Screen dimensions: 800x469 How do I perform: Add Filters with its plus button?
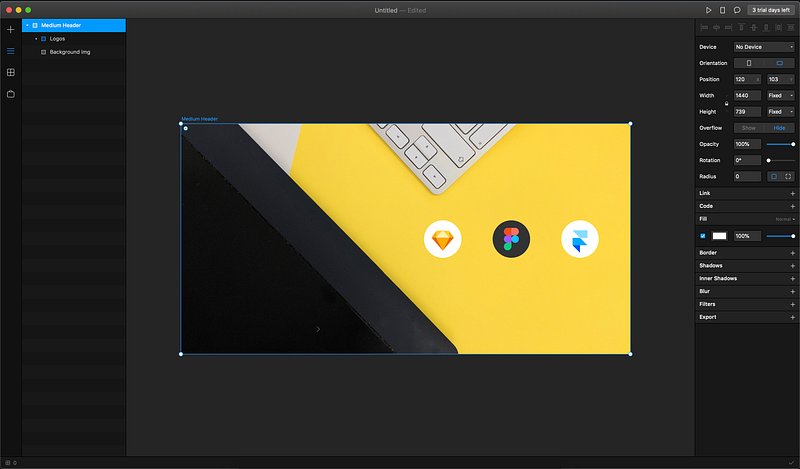point(792,304)
